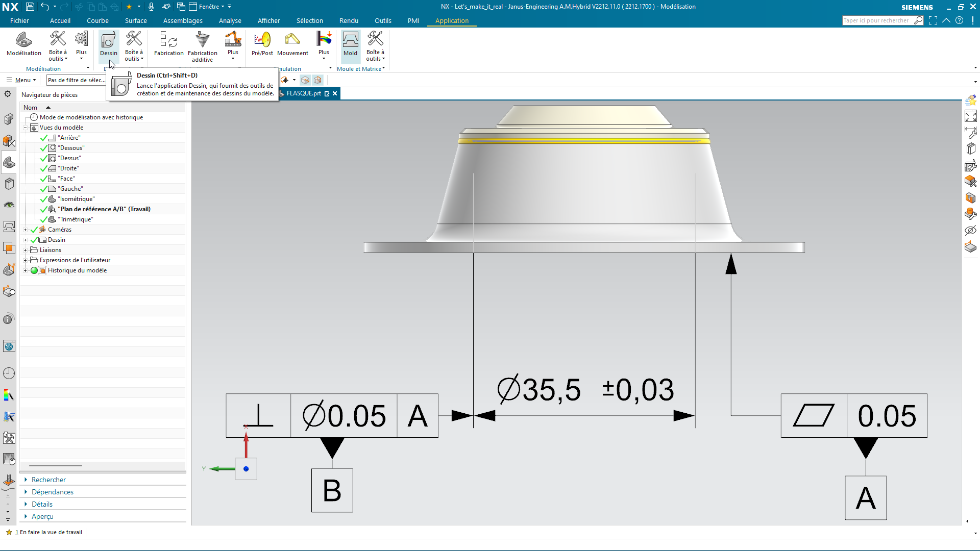Viewport: 980px width, 551px height.
Task: Open the selection filter combo box
Action: [77, 80]
